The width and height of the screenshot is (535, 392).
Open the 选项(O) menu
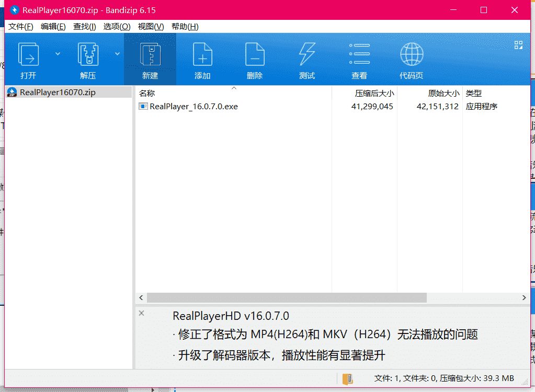pyautogui.click(x=117, y=27)
